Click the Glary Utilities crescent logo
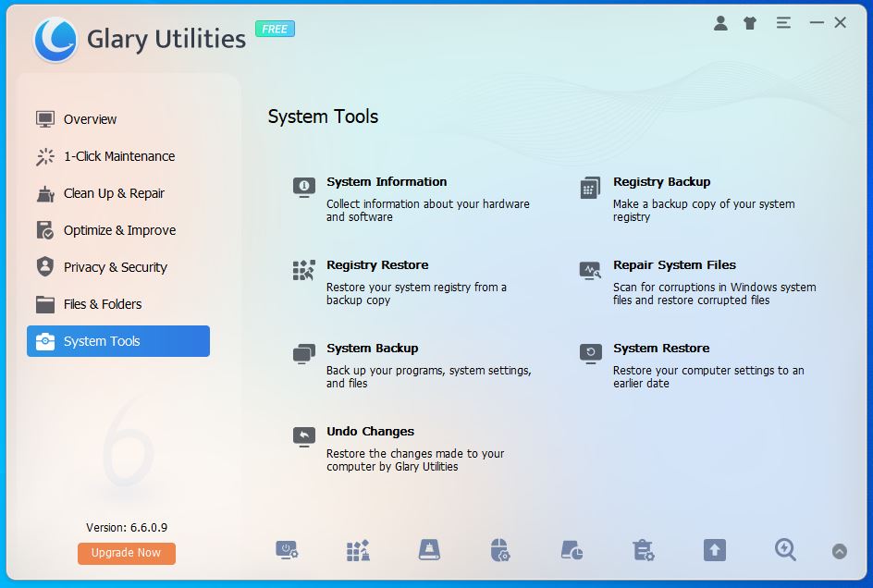This screenshot has height=588, width=873. pyautogui.click(x=55, y=39)
